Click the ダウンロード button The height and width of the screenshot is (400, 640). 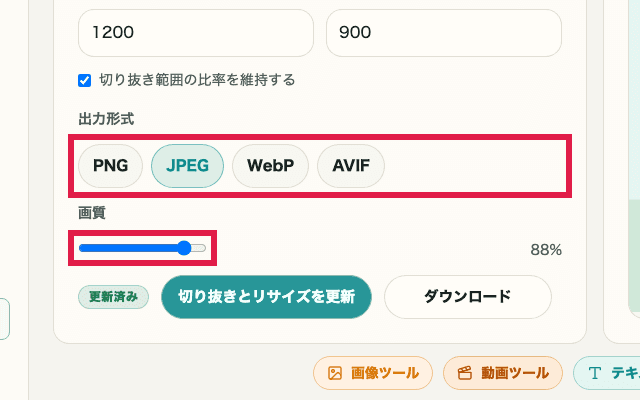tap(467, 296)
